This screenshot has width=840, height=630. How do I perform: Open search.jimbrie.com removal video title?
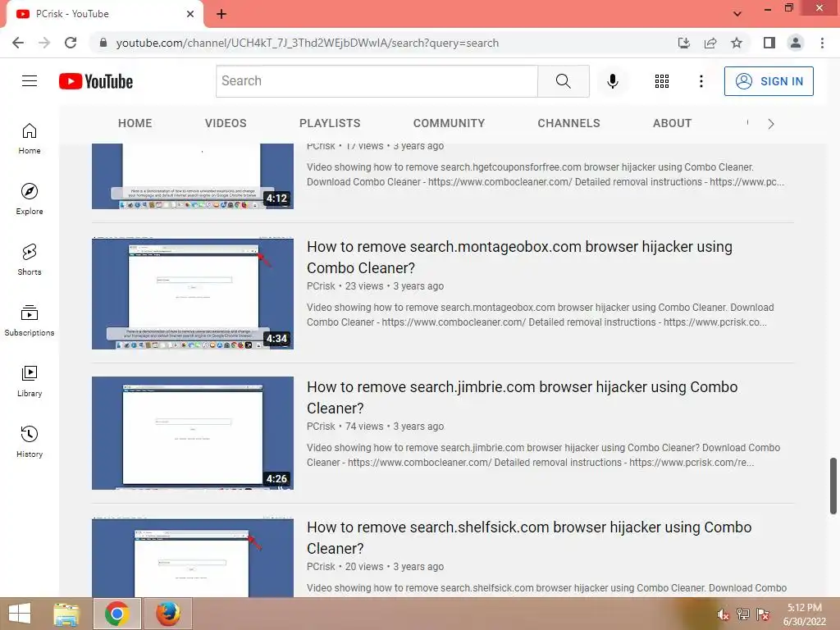point(522,398)
